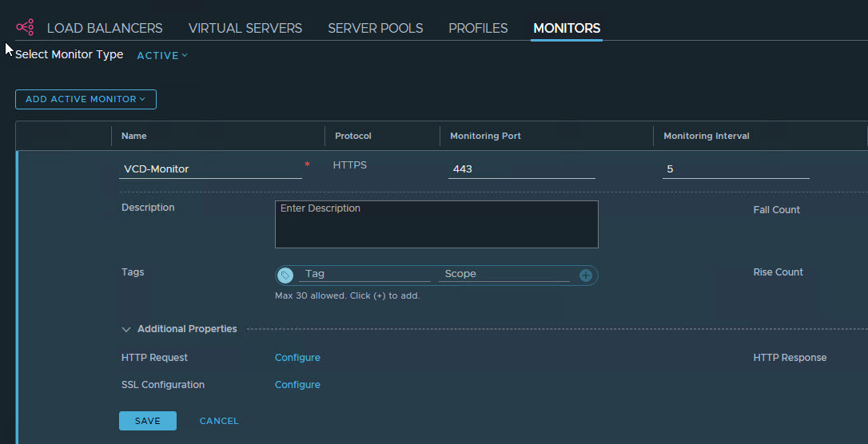Click the Tag input field

point(365,274)
